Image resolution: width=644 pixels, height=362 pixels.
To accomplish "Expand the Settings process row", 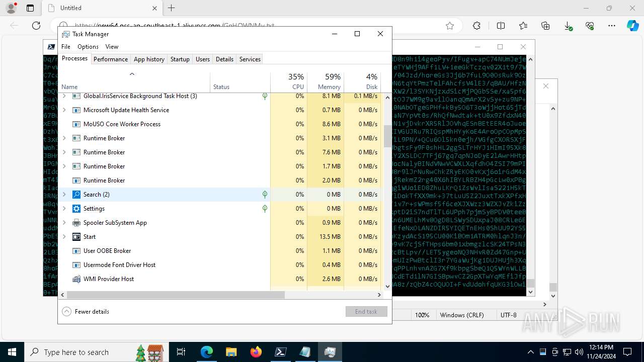I will coord(64,209).
